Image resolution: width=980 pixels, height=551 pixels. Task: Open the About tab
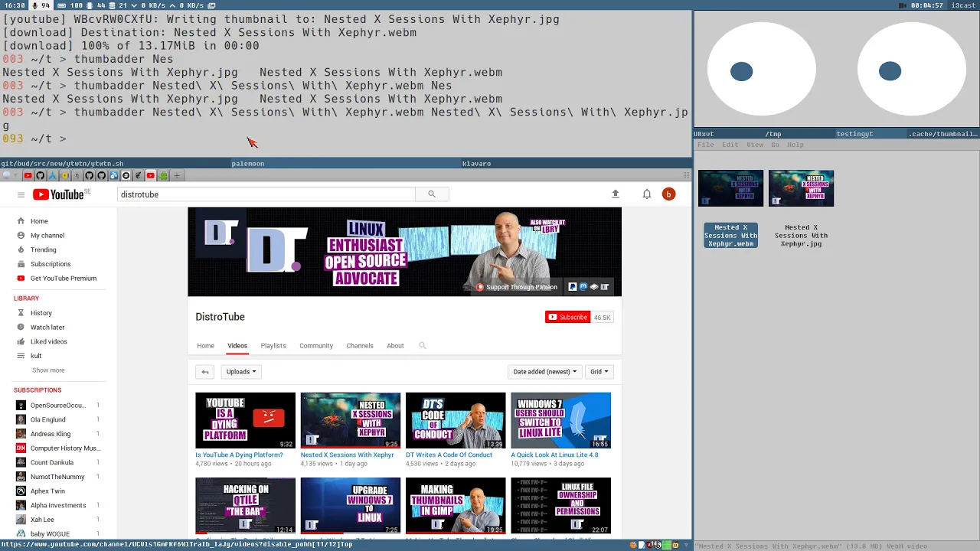pos(395,346)
